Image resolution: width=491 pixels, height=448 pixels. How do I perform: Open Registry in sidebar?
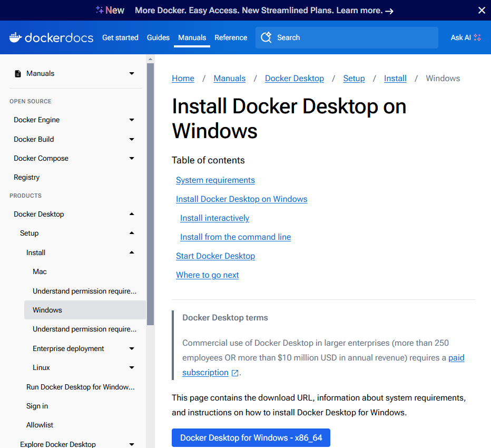point(27,177)
